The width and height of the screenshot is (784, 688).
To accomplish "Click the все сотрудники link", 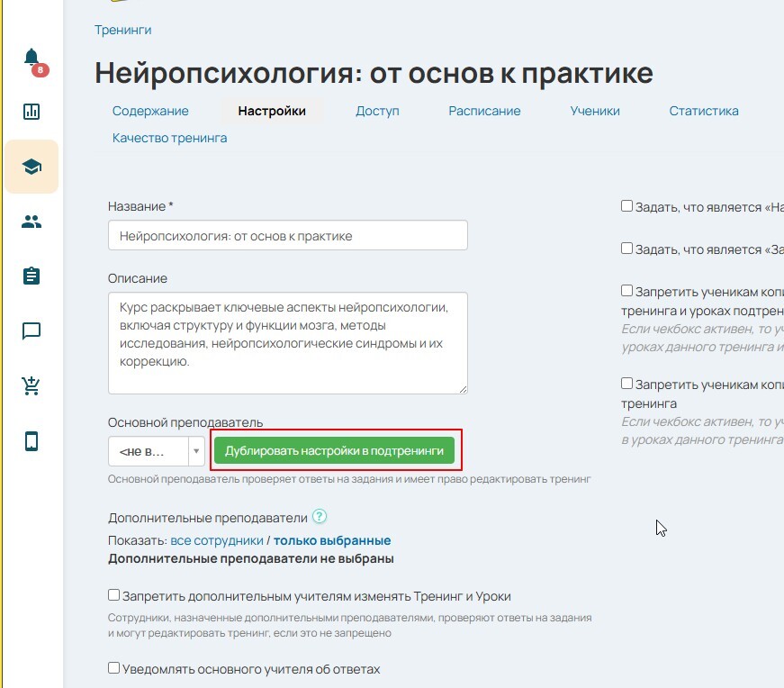I will pyautogui.click(x=216, y=540).
